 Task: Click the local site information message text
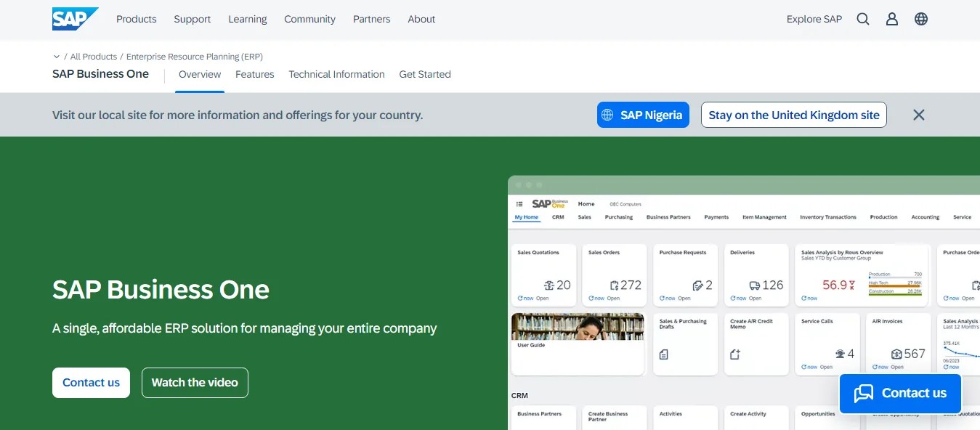pos(238,115)
